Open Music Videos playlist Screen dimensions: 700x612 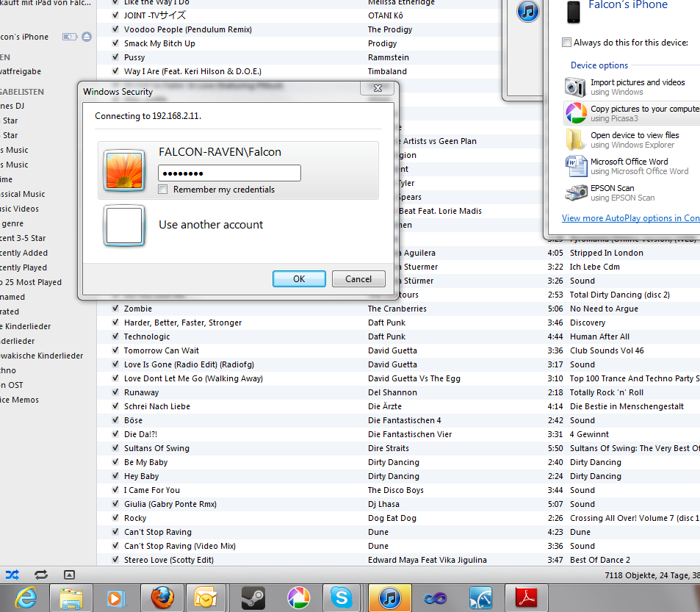point(19,209)
